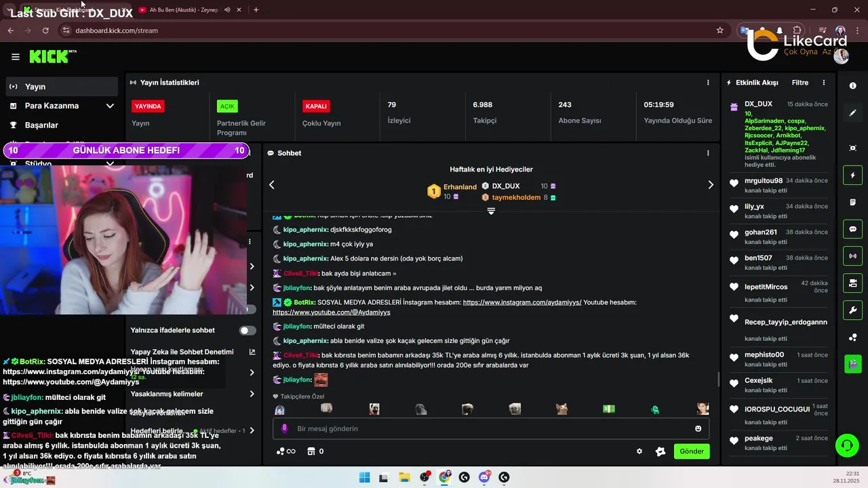Click the wrench tools icon in right toolbar
Screen dimensions: 868x488
[853, 310]
